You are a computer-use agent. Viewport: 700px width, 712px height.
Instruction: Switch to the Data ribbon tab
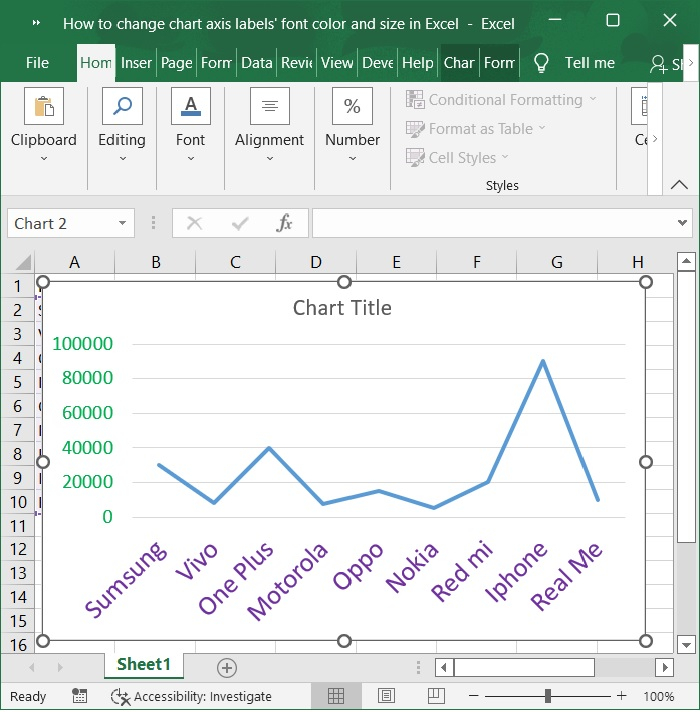point(256,63)
